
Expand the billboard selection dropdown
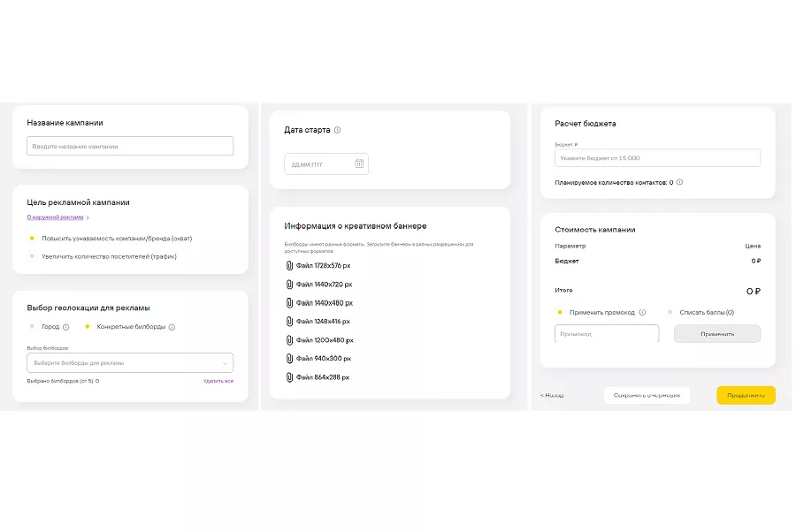tap(225, 363)
